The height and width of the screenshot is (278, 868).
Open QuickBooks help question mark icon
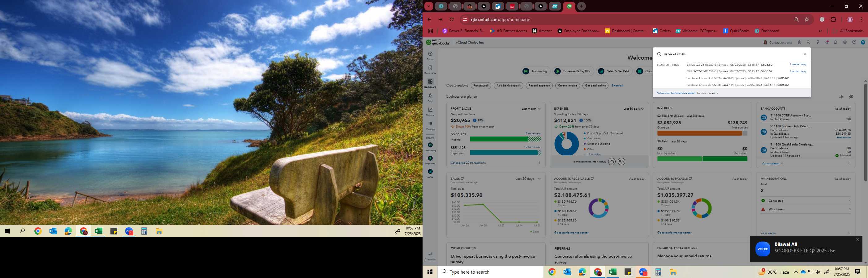click(x=854, y=42)
